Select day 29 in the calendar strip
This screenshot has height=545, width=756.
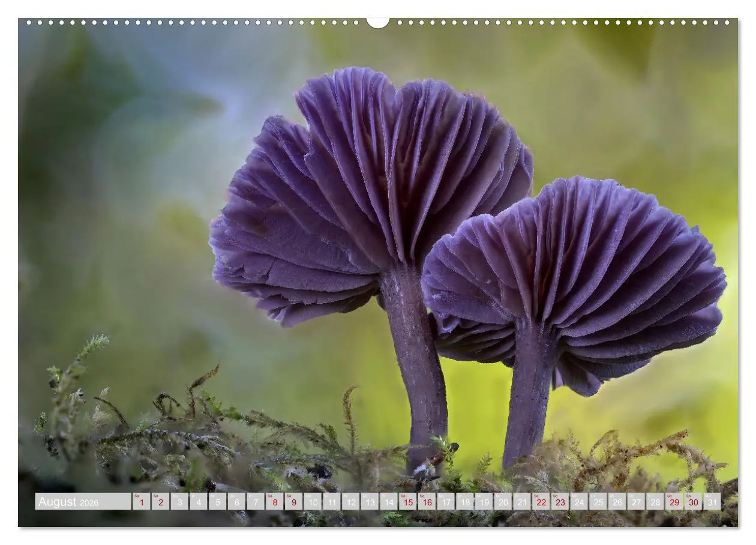point(674,502)
